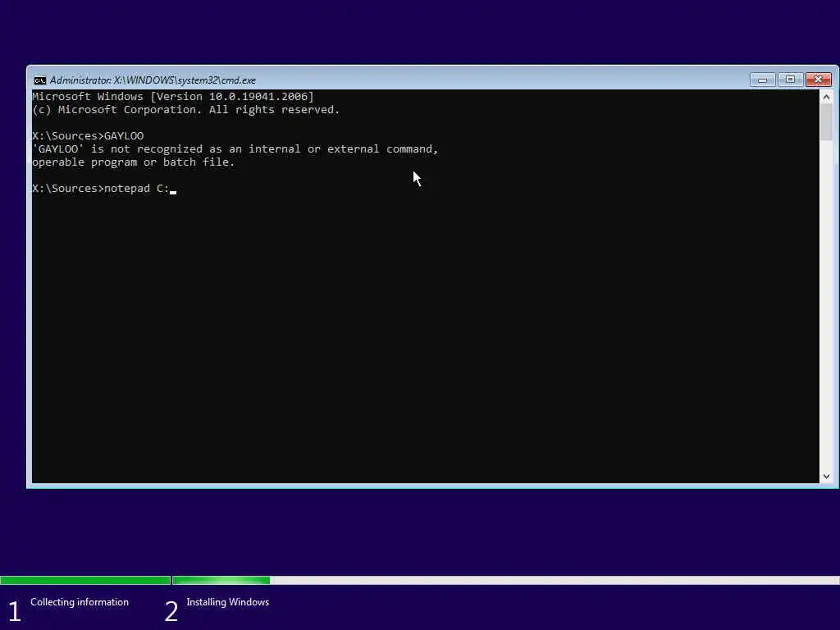Maximize the command prompt window

point(790,80)
